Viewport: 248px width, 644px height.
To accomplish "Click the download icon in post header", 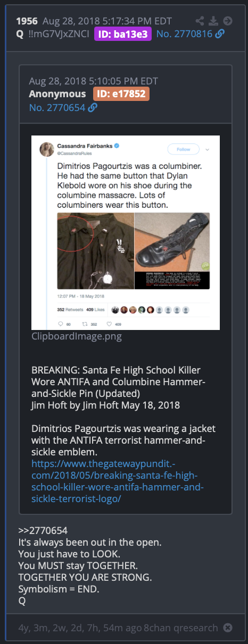I will 213,21.
